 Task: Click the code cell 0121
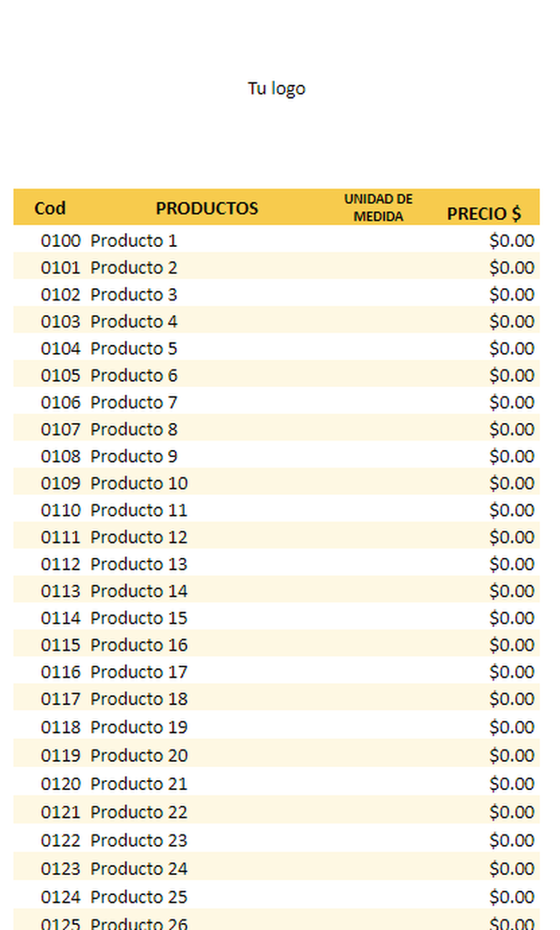tap(60, 812)
